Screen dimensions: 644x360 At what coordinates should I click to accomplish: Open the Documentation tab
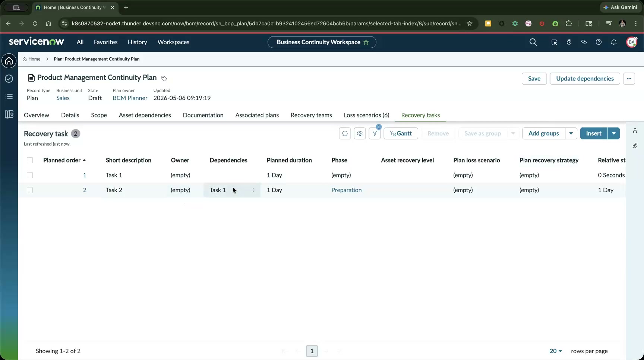[x=203, y=115]
